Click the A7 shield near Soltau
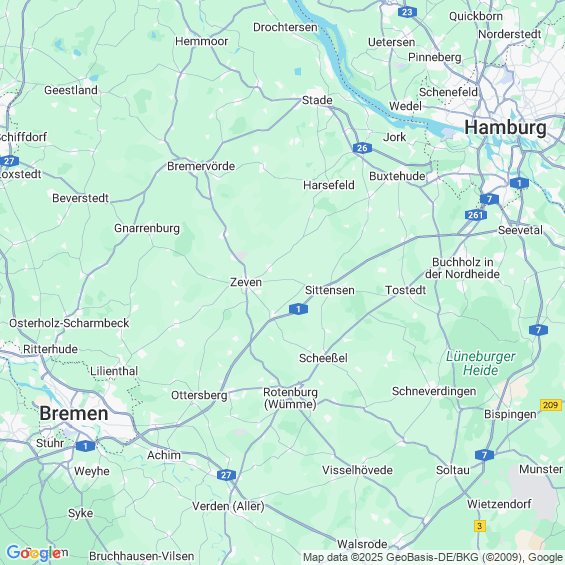Image resolution: width=565 pixels, height=565 pixels. coord(484,455)
